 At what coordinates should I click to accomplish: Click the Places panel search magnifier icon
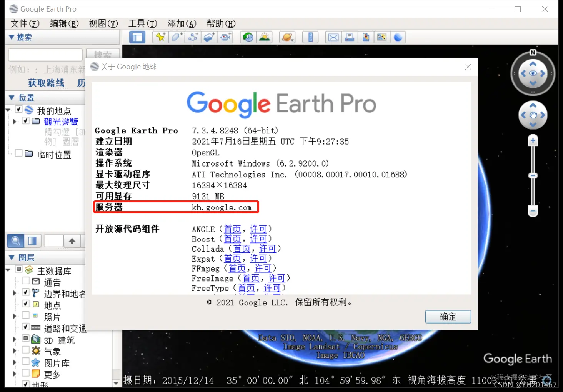[15, 241]
